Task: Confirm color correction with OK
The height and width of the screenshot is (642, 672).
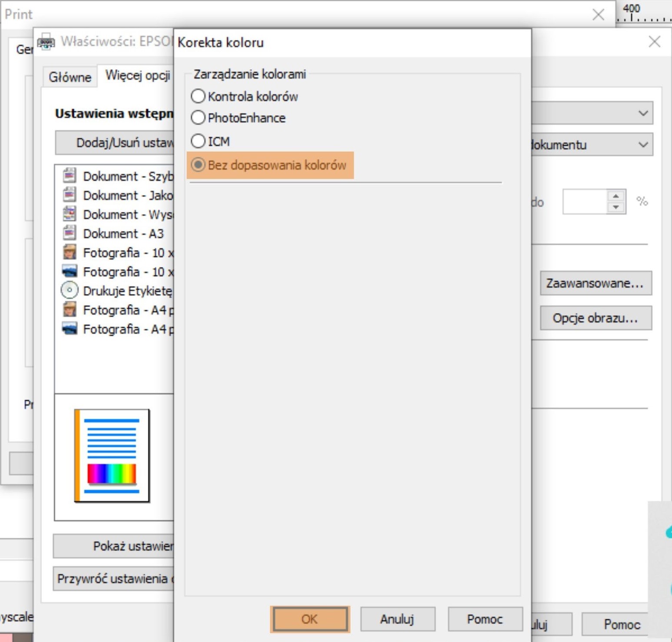Action: click(x=310, y=619)
